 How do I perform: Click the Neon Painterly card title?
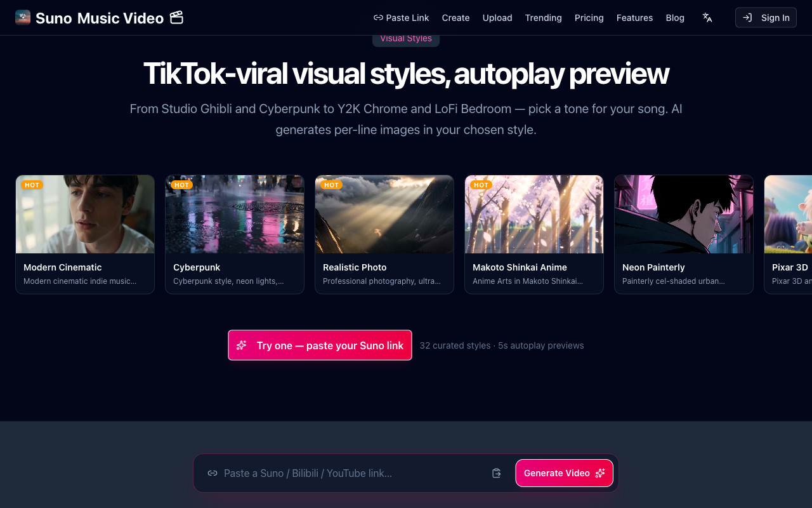(x=653, y=267)
